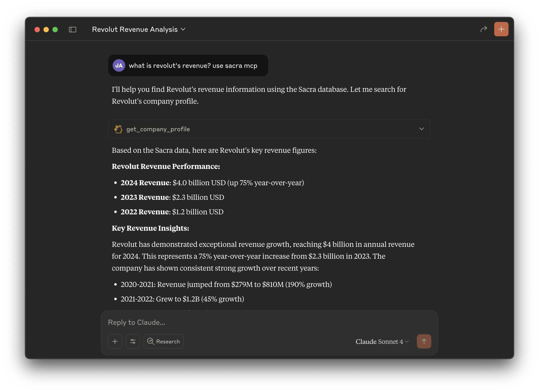Screen dimensions: 539x392
Task: Send message with the arrow button
Action: tap(424, 341)
